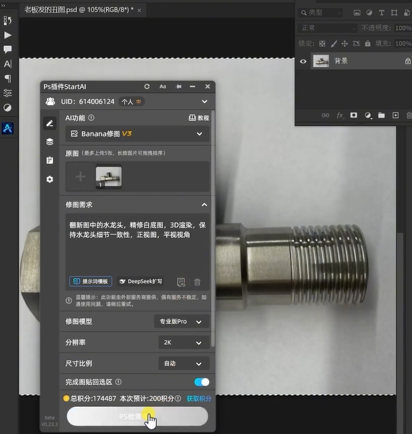Select uploaded faucet thumbnail numbered 1
This screenshot has height=434, width=412.
pos(109,178)
